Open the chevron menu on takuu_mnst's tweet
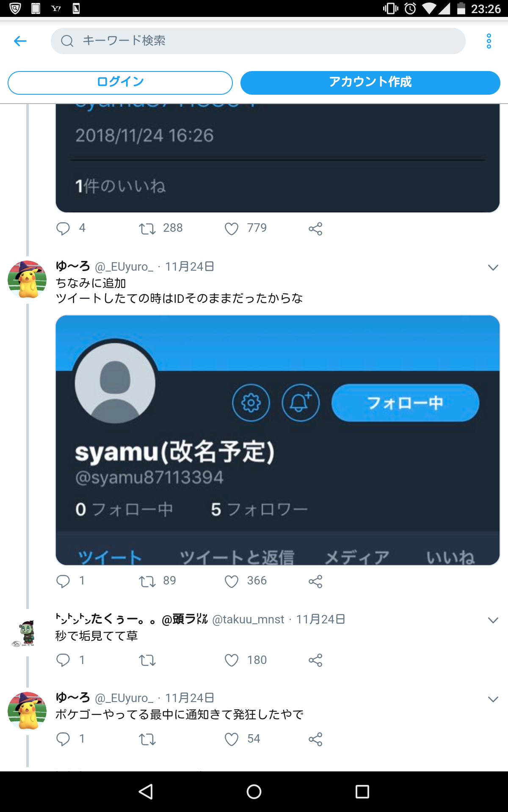This screenshot has height=812, width=508. 493,620
